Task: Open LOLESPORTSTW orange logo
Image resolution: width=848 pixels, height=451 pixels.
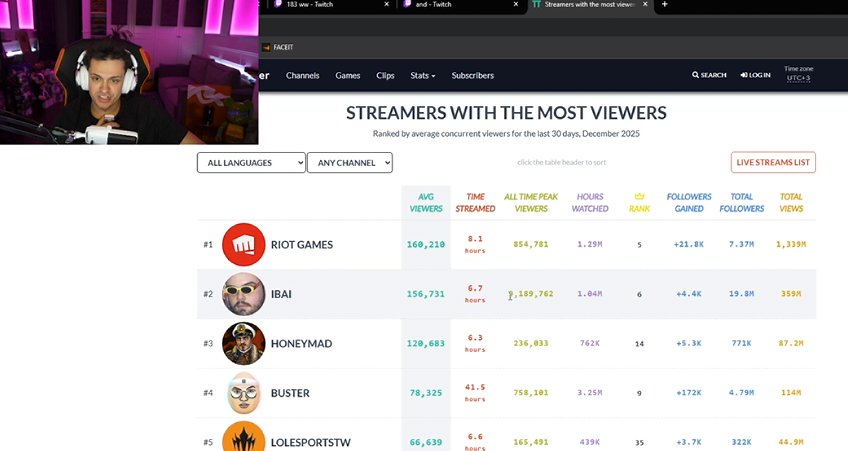Action: pos(243,437)
